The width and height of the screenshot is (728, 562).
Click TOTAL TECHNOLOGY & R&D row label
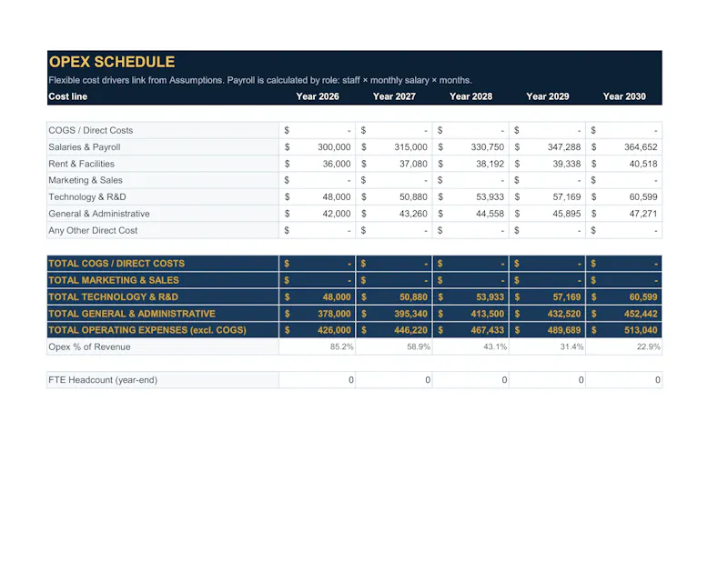point(113,297)
